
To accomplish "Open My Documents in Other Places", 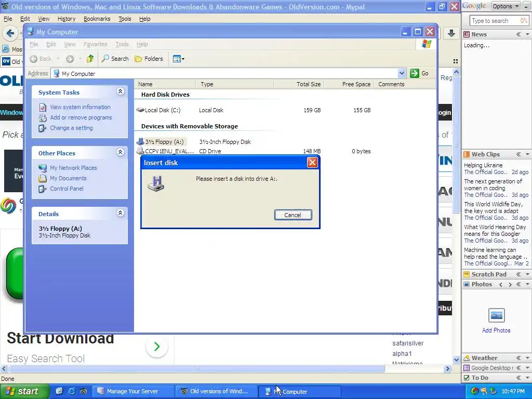I will (68, 178).
